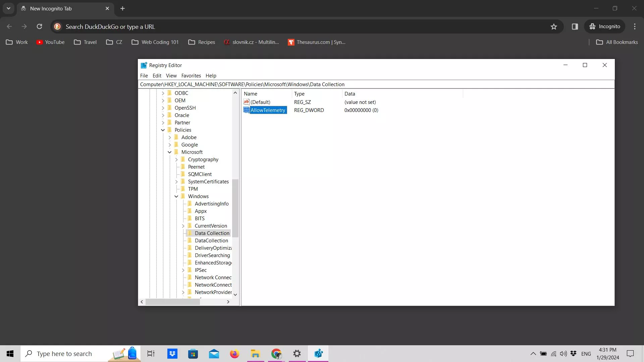Open the Recipes bookmark folder
The height and width of the screenshot is (362, 644).
pyautogui.click(x=202, y=42)
